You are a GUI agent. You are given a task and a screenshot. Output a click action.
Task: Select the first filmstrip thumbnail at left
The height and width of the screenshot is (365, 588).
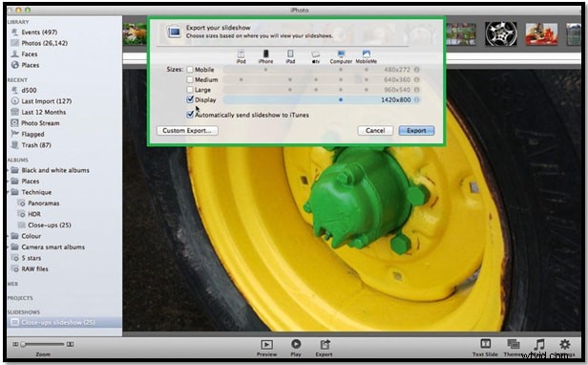coord(135,34)
